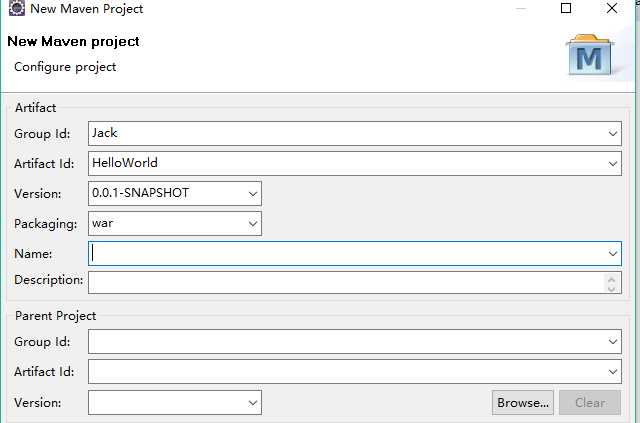The width and height of the screenshot is (640, 423).
Task: Click inside the Description text area
Action: point(355,283)
